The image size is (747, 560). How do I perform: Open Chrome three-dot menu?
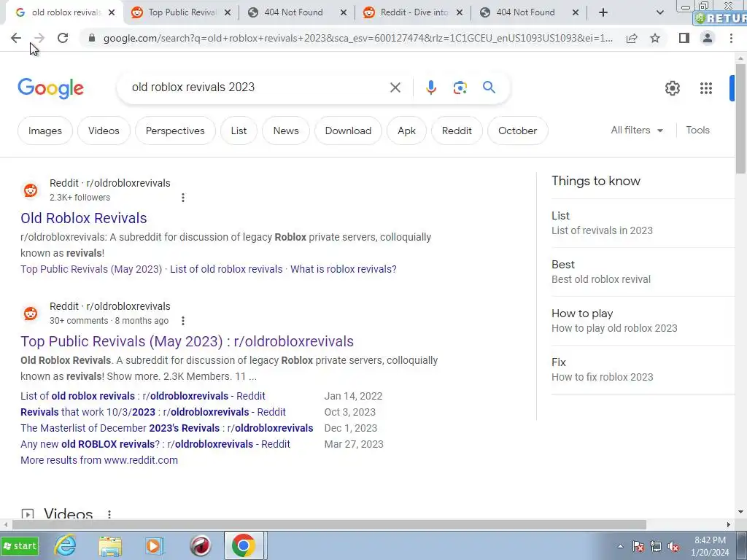coord(731,38)
